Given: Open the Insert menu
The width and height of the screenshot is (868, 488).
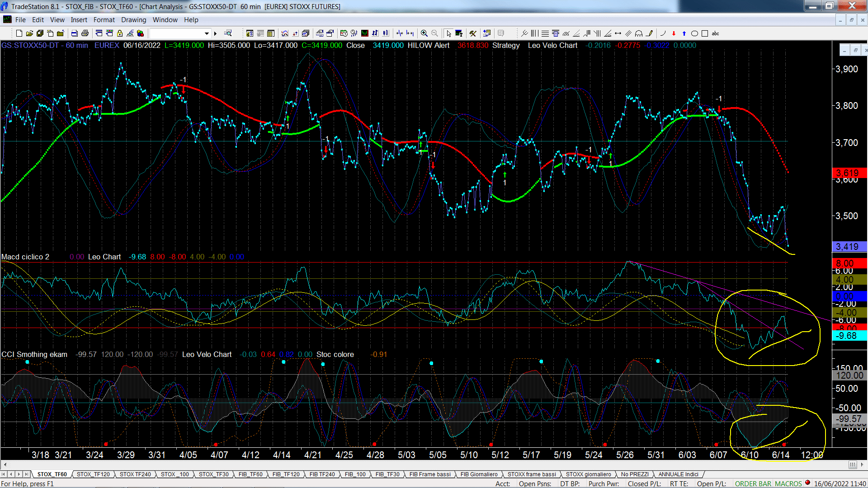Looking at the screenshot, I should click(x=79, y=20).
